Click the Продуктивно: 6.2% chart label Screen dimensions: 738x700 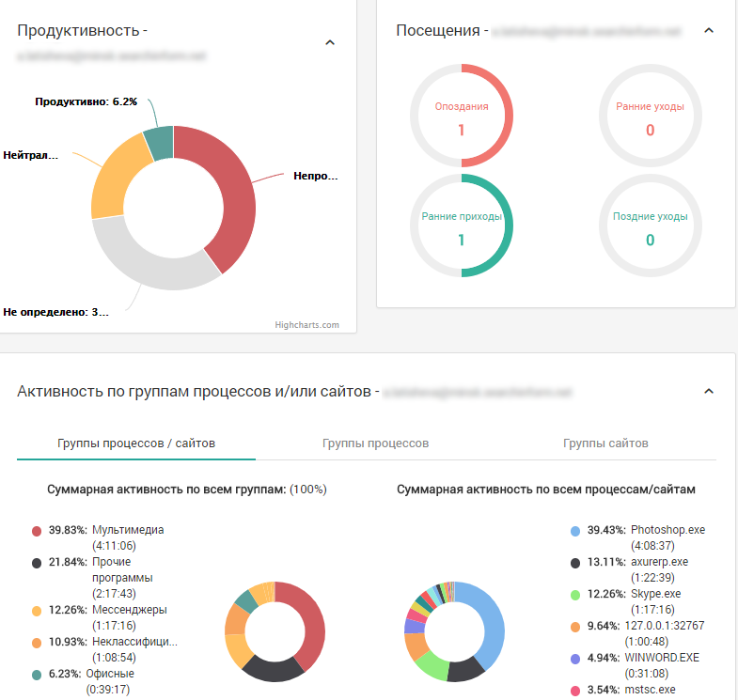[86, 101]
